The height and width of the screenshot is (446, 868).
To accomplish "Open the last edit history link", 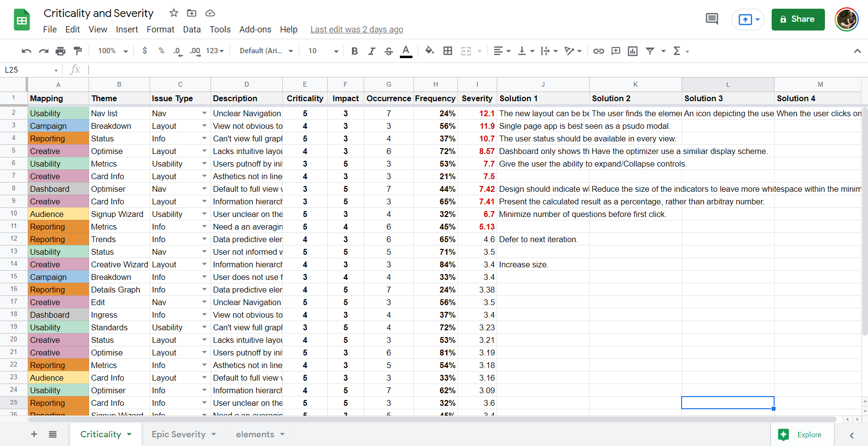I will point(357,30).
